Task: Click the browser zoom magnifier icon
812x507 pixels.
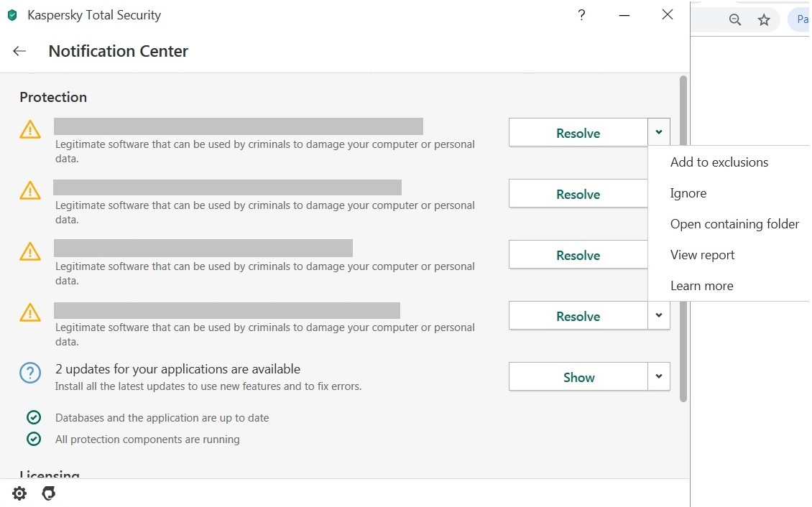Action: point(735,20)
